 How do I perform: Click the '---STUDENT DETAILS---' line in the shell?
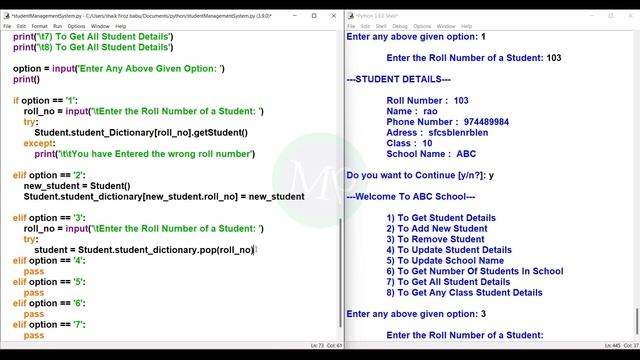point(398,79)
